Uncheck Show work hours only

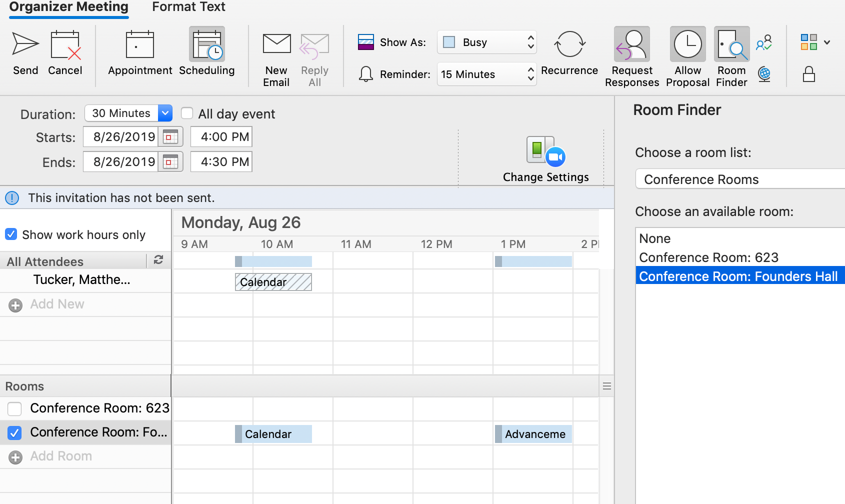tap(11, 234)
